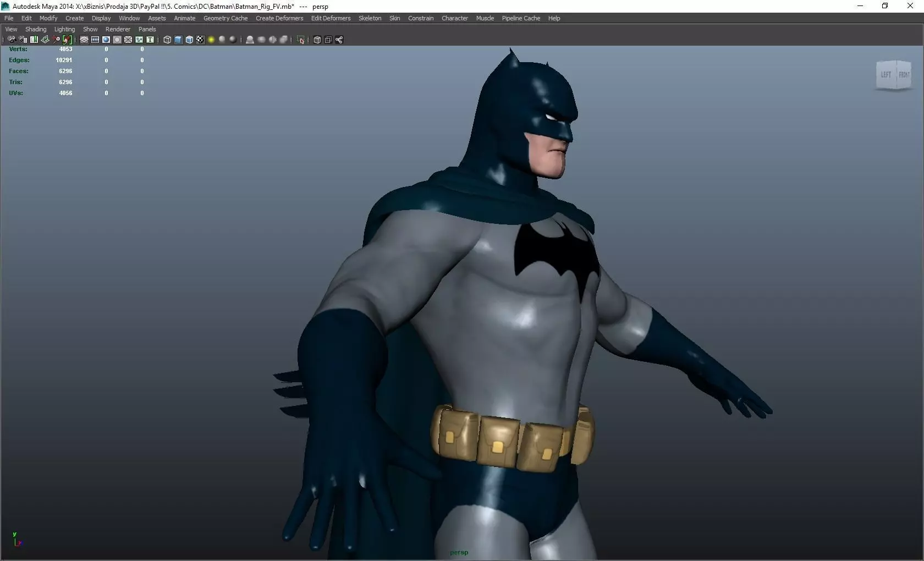Open the File menu

click(9, 18)
